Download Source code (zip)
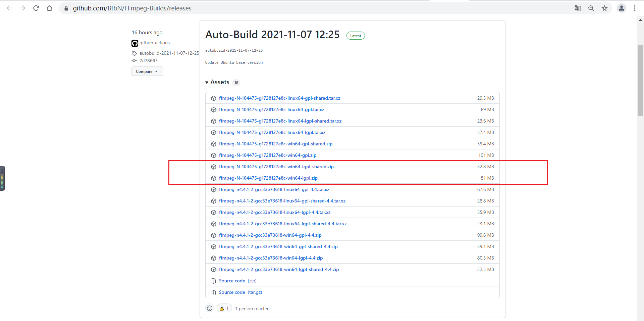The height and width of the screenshot is (321, 644). tap(237, 281)
